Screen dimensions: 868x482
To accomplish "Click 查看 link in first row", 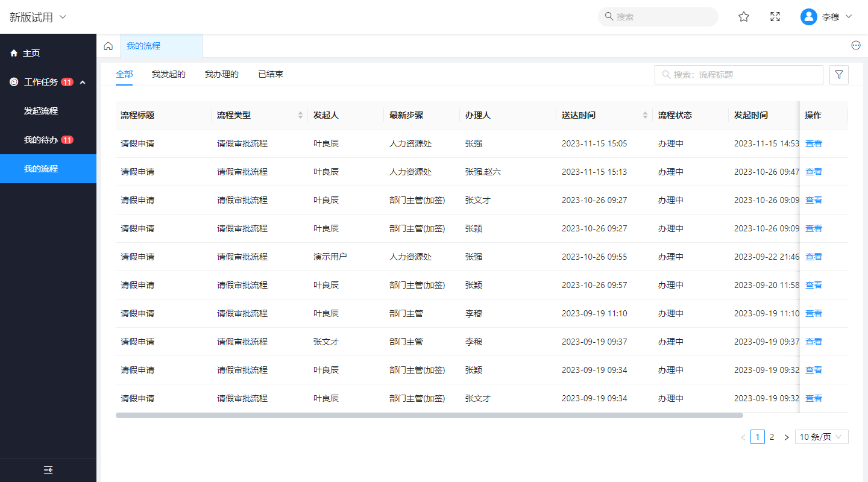I will point(813,143).
